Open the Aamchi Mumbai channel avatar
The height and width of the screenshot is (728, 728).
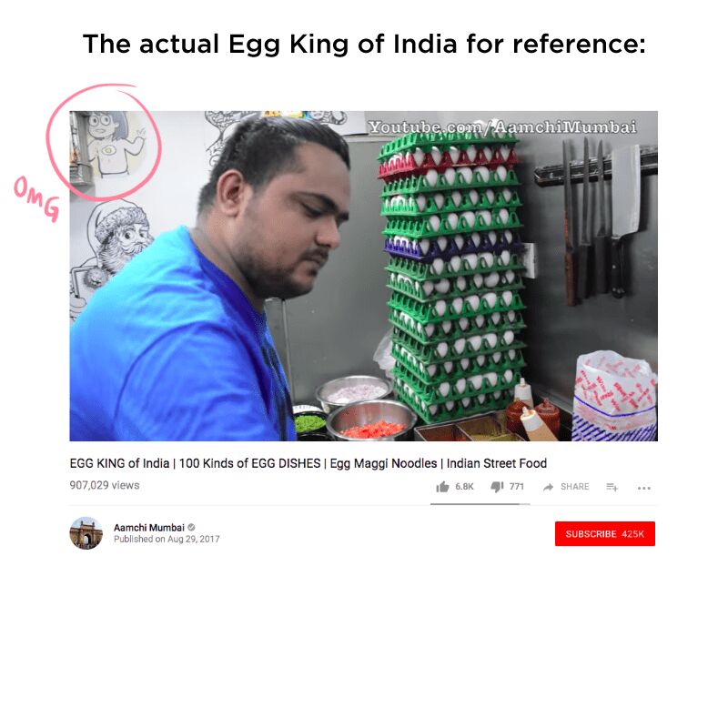[86, 533]
